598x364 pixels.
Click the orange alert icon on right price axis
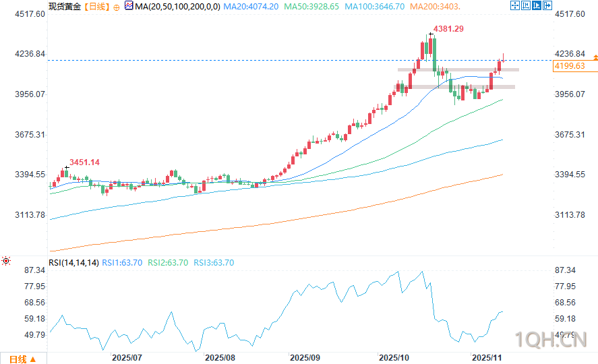click(595, 57)
